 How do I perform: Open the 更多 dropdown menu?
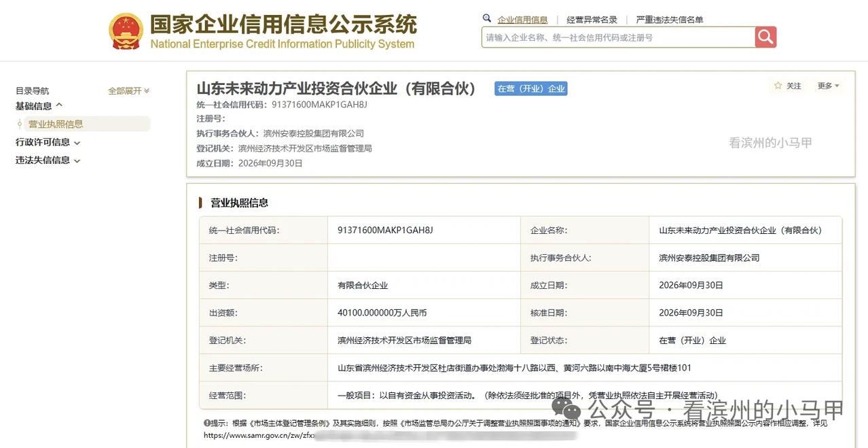coord(829,86)
